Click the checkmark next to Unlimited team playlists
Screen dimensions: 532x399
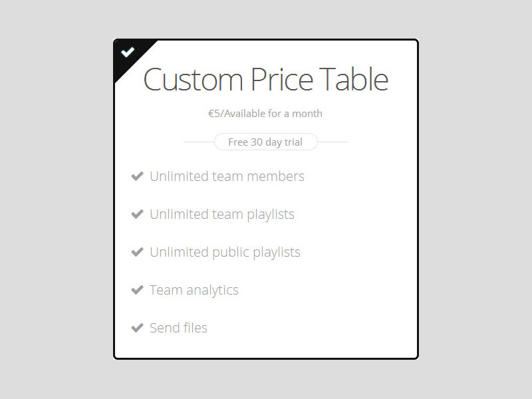coord(137,214)
